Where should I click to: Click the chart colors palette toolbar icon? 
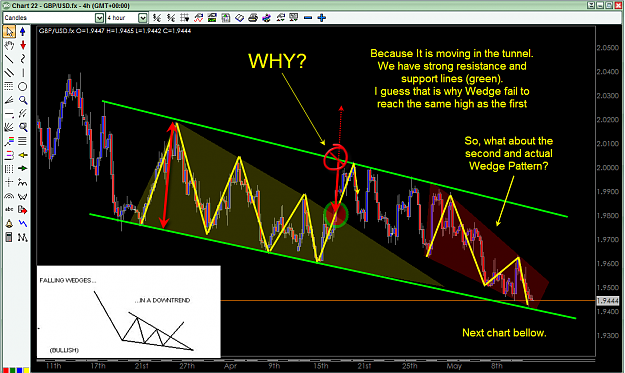(267, 18)
